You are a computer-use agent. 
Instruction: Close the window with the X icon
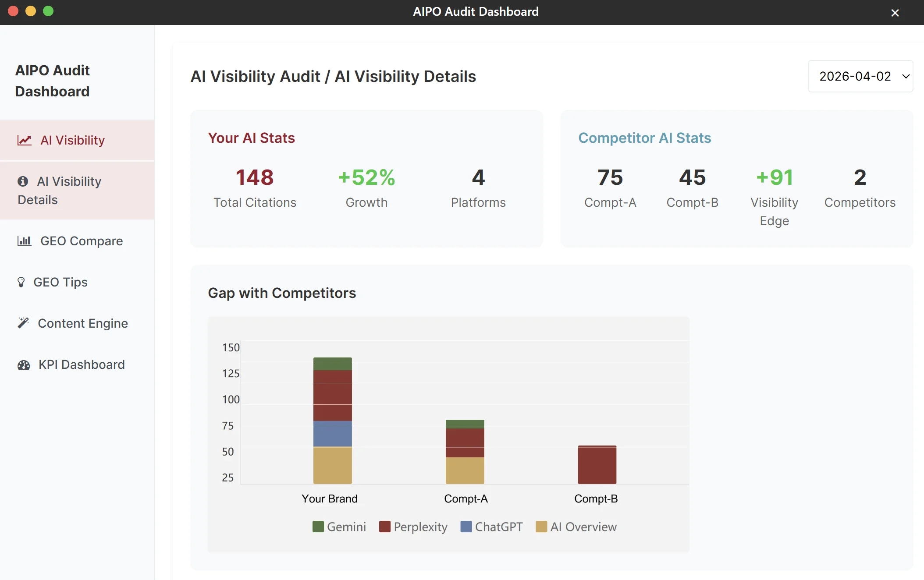[x=895, y=13]
